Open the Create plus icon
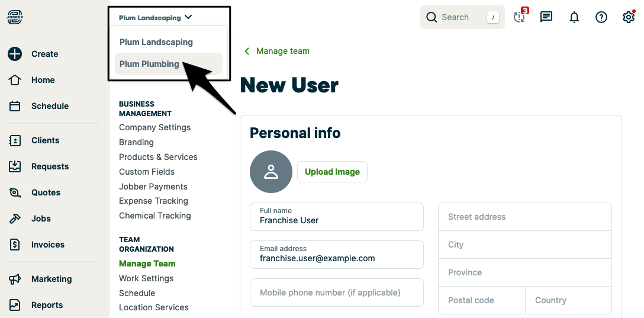Image resolution: width=644 pixels, height=318 pixels. click(x=15, y=54)
